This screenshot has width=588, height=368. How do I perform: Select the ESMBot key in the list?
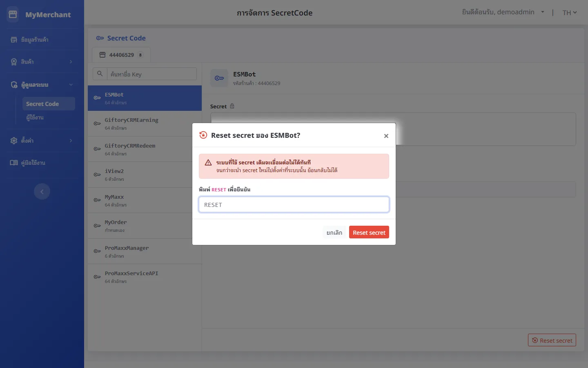[x=145, y=98]
